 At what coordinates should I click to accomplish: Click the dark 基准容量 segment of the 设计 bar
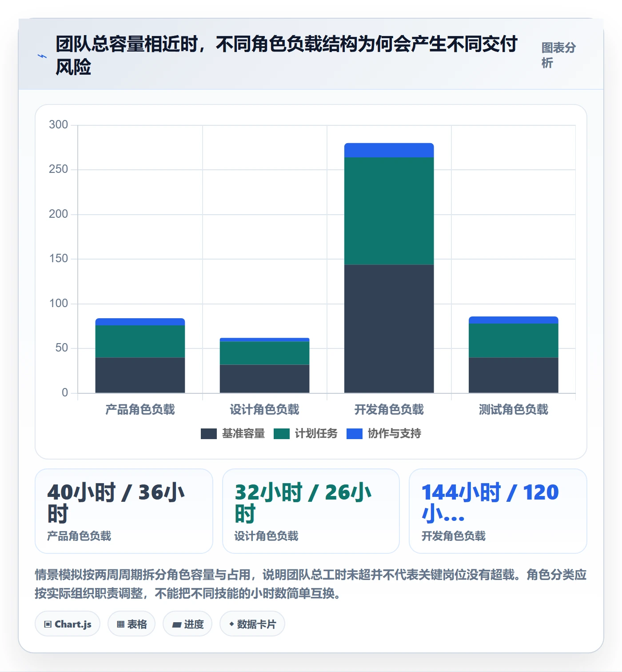(264, 379)
